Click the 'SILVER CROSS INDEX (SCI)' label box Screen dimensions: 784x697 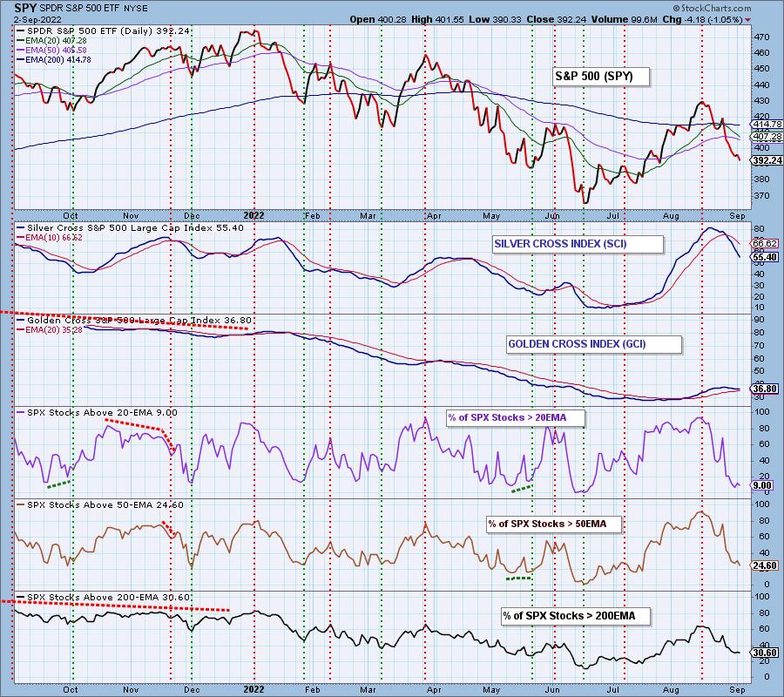point(578,244)
